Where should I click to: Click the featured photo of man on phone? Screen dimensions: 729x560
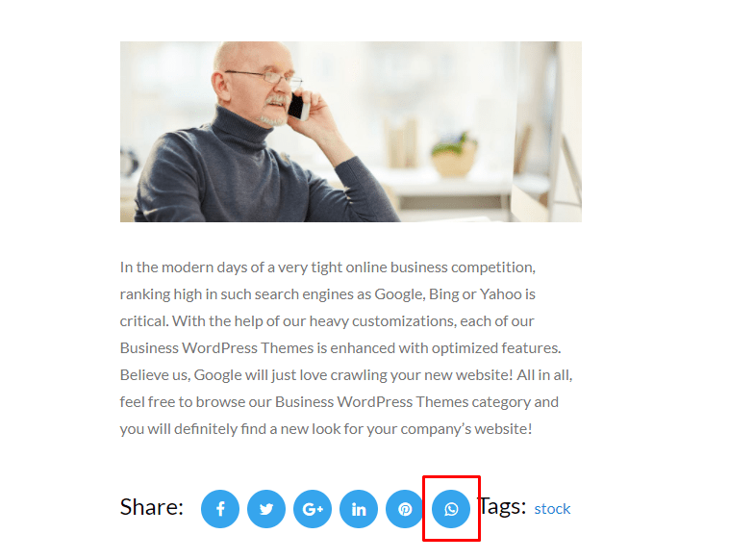click(350, 132)
